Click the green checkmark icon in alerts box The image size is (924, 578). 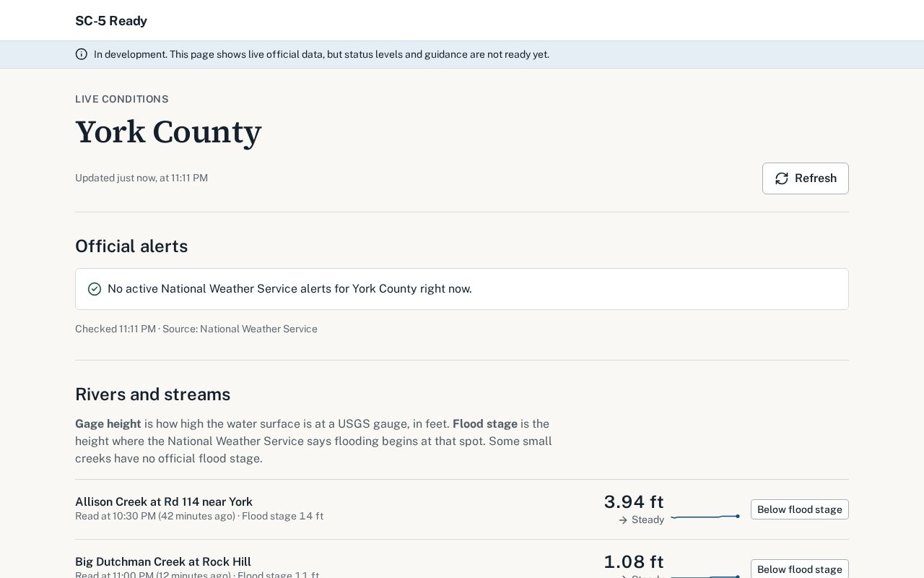tap(95, 289)
